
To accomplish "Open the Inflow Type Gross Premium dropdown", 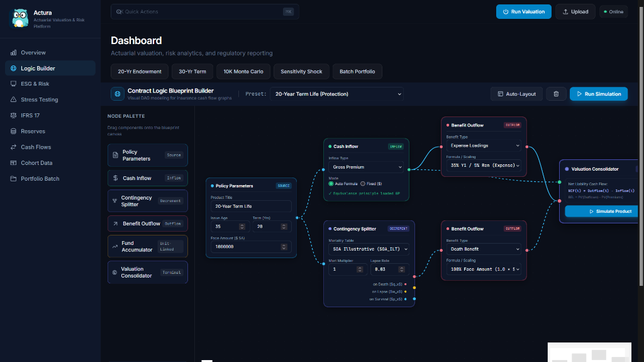I will click(x=367, y=167).
